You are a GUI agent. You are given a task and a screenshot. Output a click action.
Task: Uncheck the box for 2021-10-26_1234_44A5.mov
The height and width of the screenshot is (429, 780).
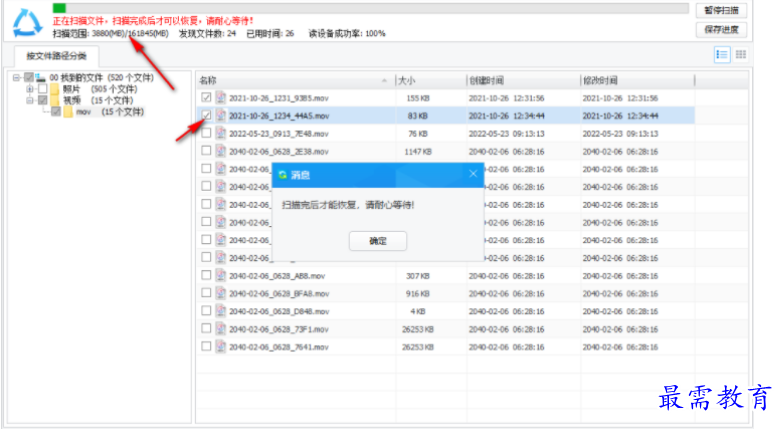pyautogui.click(x=206, y=115)
